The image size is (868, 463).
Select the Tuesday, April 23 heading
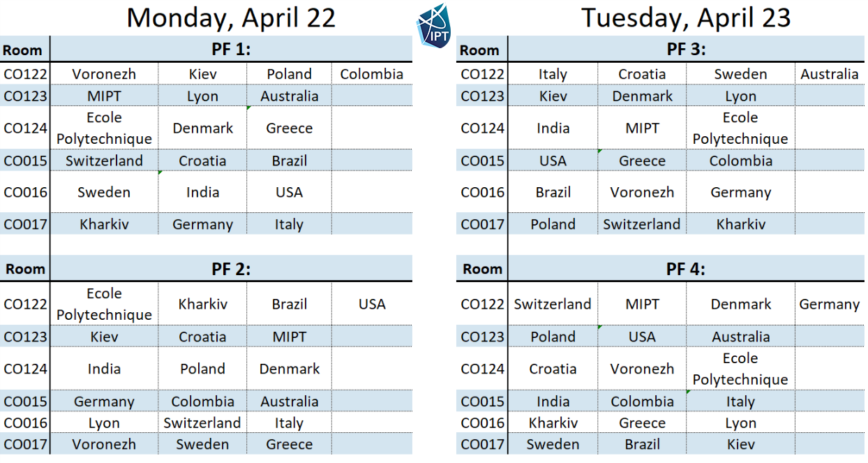point(687,17)
